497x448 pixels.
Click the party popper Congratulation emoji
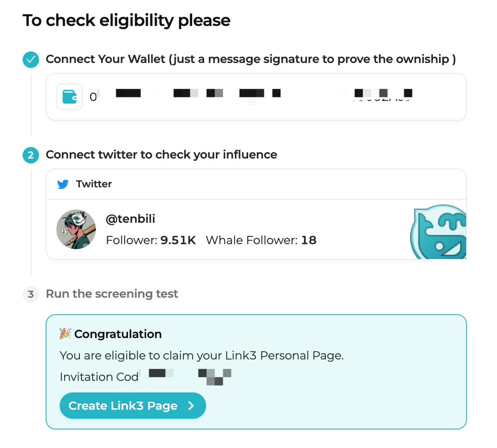coord(65,334)
